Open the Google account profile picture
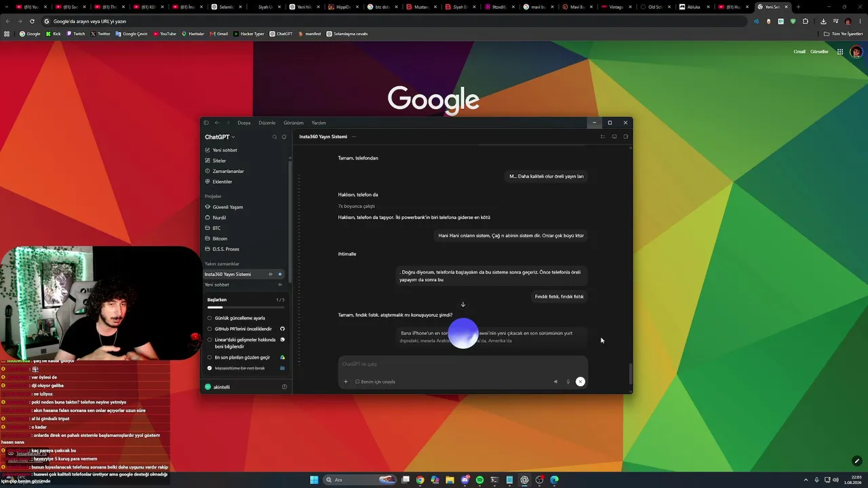The height and width of the screenshot is (488, 868). (x=856, y=52)
